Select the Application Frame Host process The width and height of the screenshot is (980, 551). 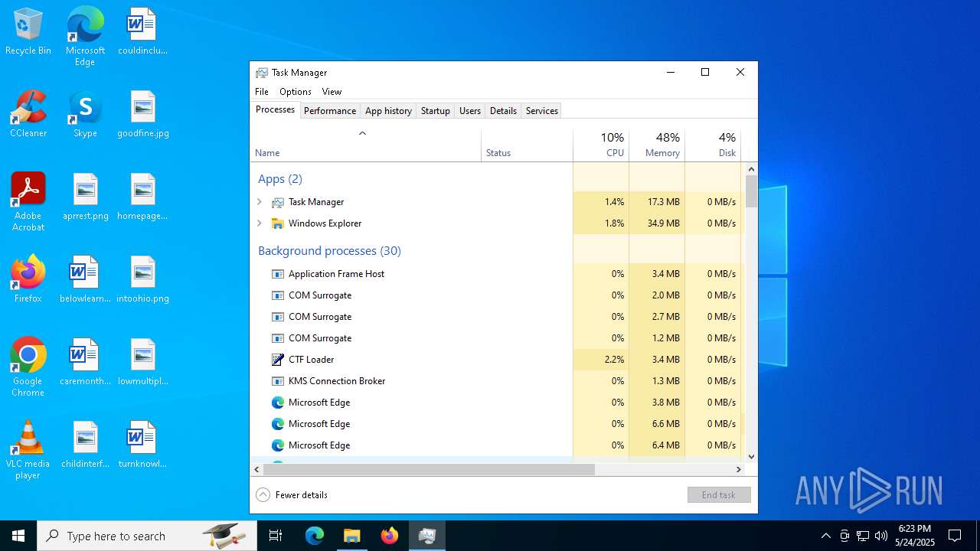coord(497,274)
